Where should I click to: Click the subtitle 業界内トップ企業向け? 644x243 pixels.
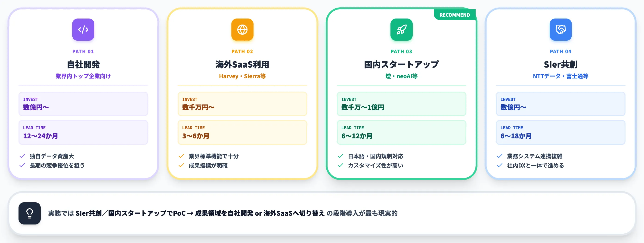[x=83, y=76]
